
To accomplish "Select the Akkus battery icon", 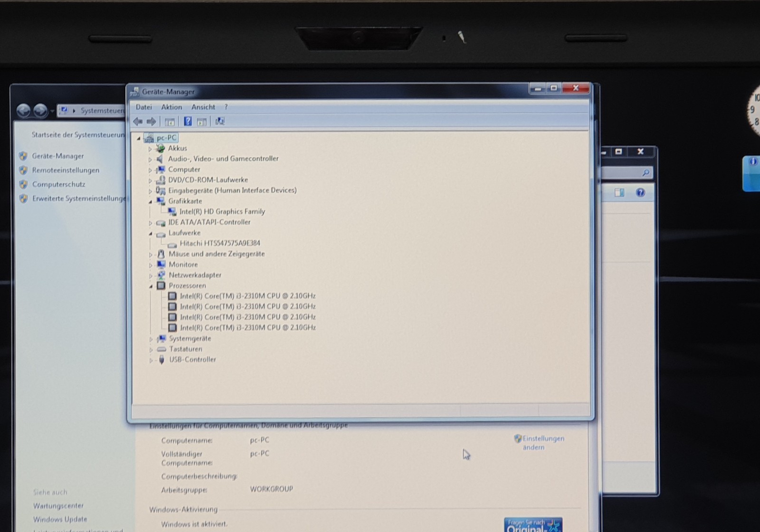I will click(161, 148).
